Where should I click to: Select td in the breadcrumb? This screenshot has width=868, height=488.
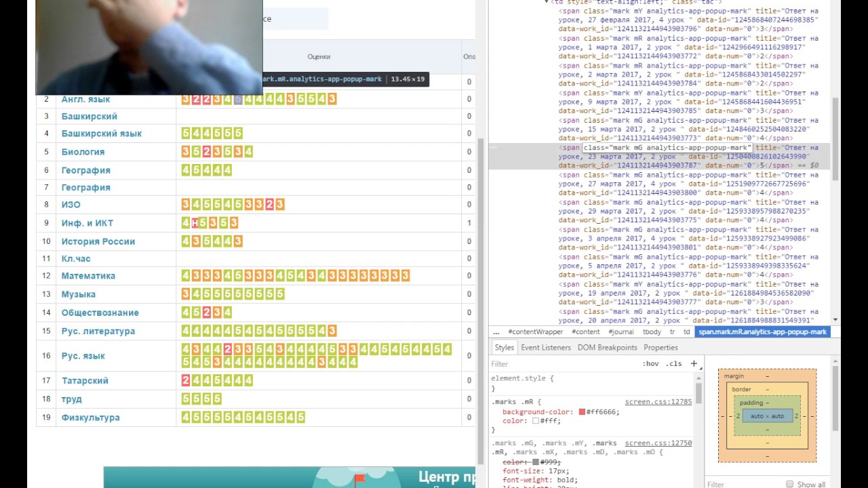pos(687,332)
